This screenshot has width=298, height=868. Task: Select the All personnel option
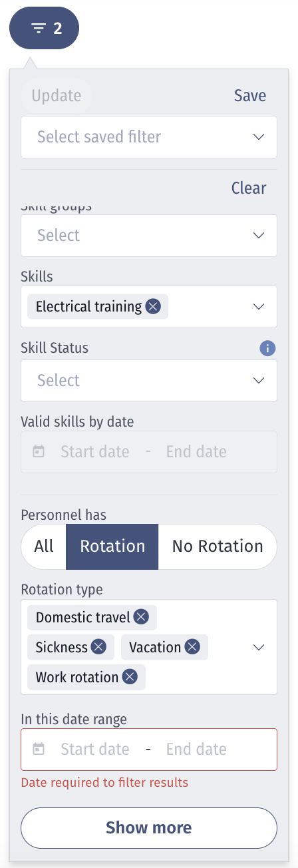coord(44,546)
